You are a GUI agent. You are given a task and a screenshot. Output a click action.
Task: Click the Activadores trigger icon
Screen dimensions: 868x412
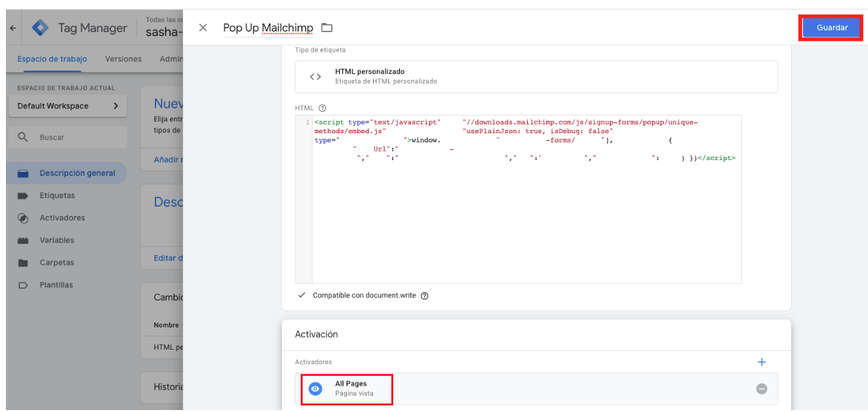(x=23, y=218)
